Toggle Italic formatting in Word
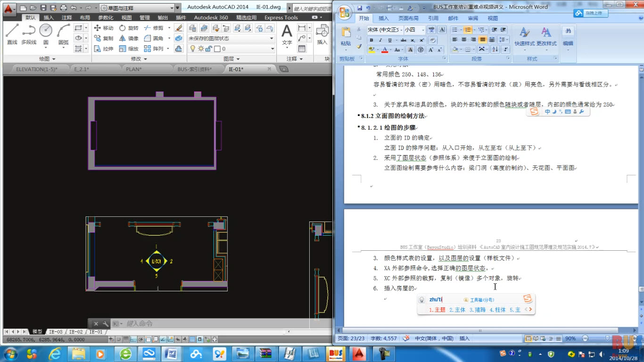644x362 pixels. click(x=380, y=40)
